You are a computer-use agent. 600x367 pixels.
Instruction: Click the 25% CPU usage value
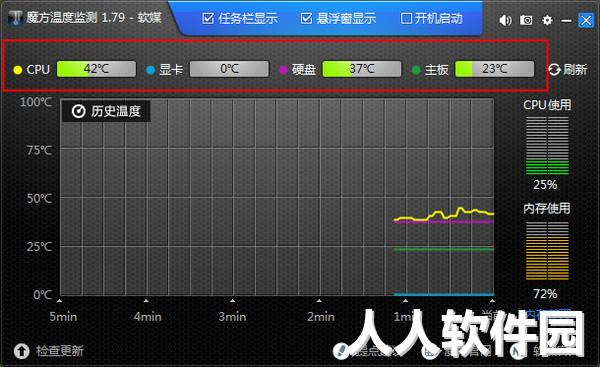tap(545, 185)
